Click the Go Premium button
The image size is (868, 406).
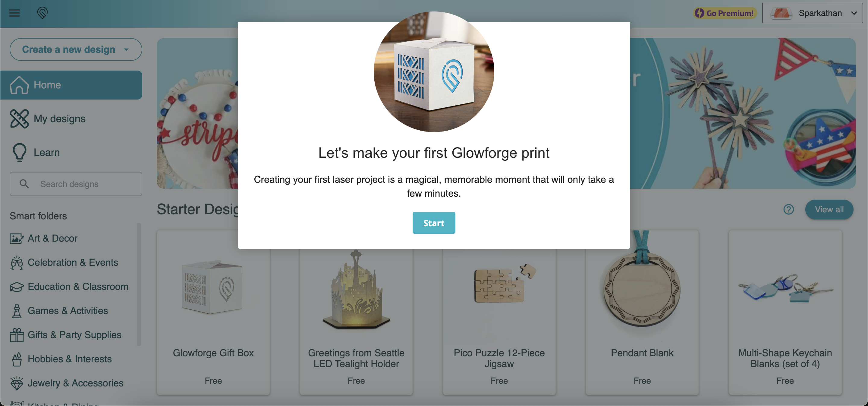(724, 13)
